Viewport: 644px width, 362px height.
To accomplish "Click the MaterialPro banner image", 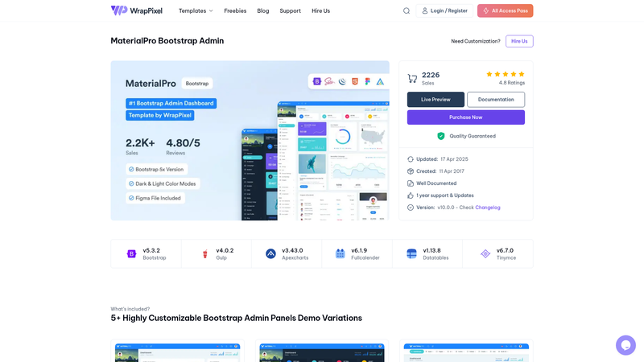I will pyautogui.click(x=250, y=141).
